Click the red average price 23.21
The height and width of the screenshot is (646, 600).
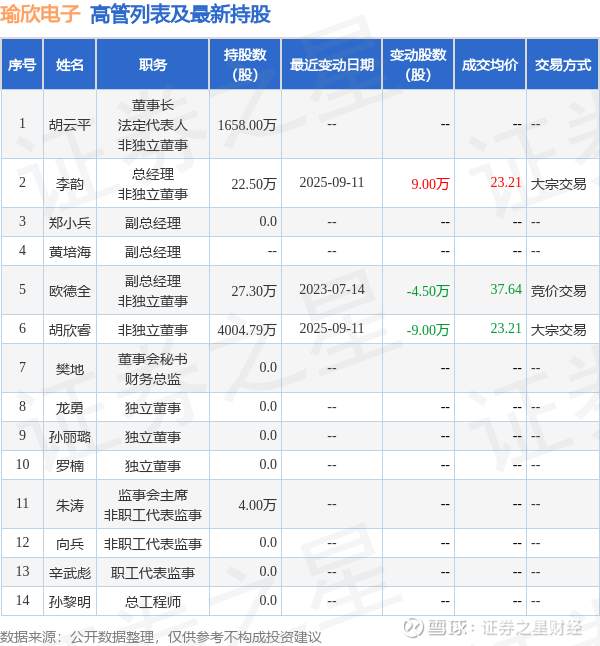[x=506, y=182]
